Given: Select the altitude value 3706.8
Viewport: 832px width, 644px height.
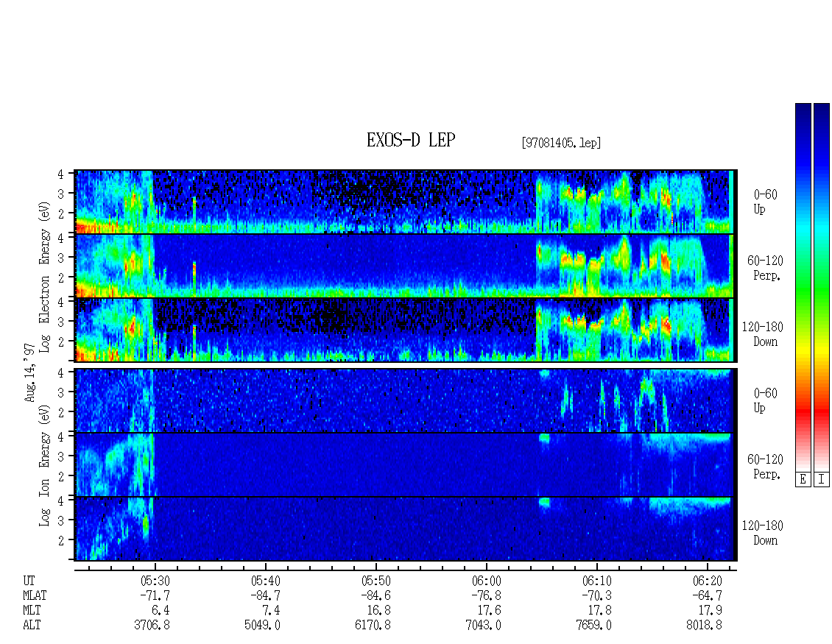Looking at the screenshot, I should click(x=152, y=626).
